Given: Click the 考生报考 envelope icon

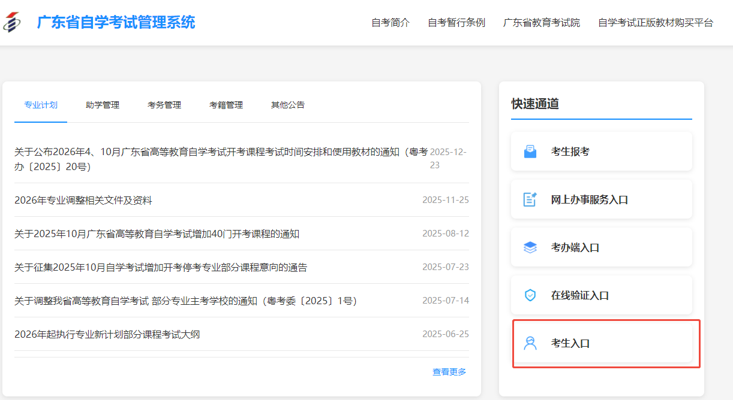Looking at the screenshot, I should coord(530,152).
